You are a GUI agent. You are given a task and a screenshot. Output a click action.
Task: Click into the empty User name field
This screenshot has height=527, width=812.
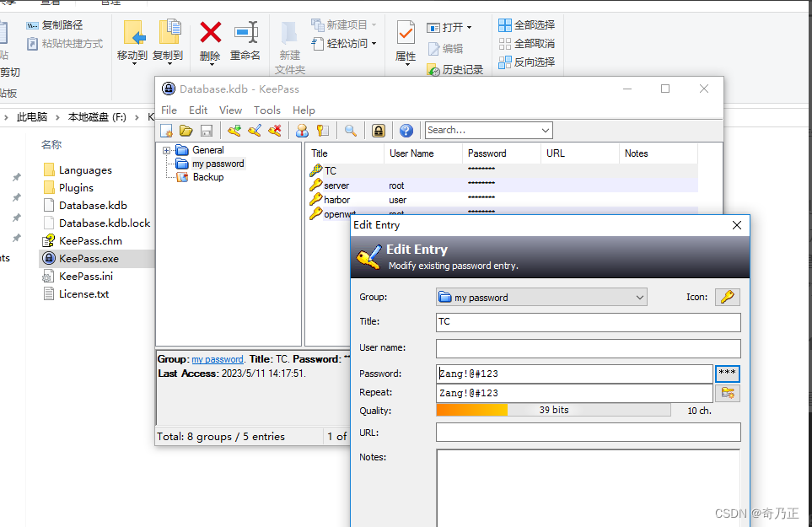coord(589,348)
